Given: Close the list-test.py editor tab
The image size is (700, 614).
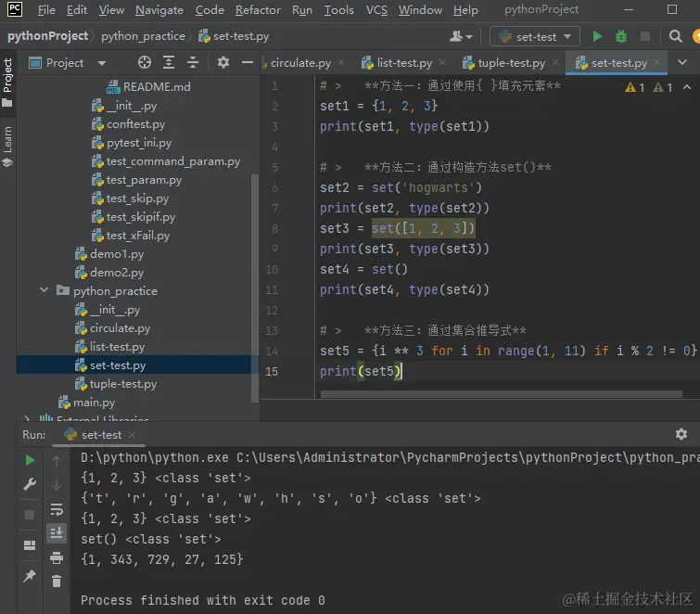Looking at the screenshot, I should (442, 62).
